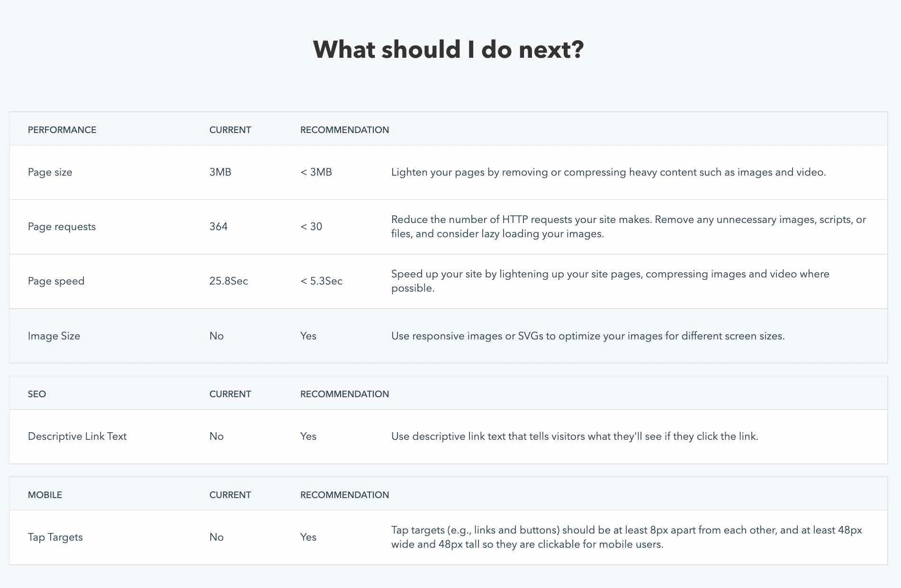This screenshot has height=588, width=901.
Task: Select the Page requests row label
Action: [x=62, y=227]
